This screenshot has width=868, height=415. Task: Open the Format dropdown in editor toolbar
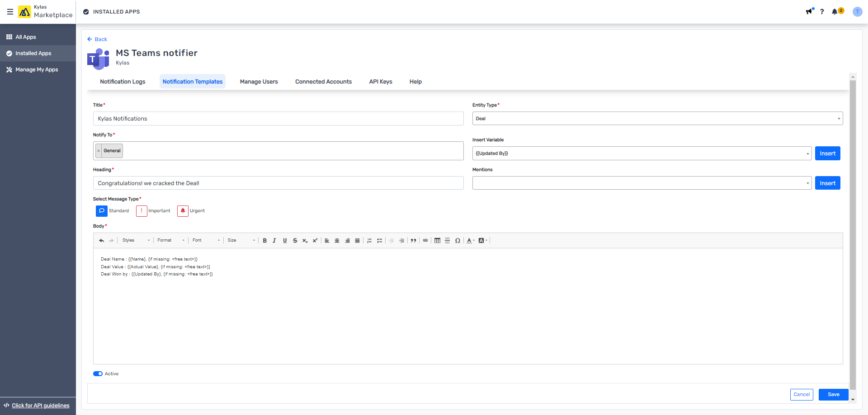[x=170, y=241]
